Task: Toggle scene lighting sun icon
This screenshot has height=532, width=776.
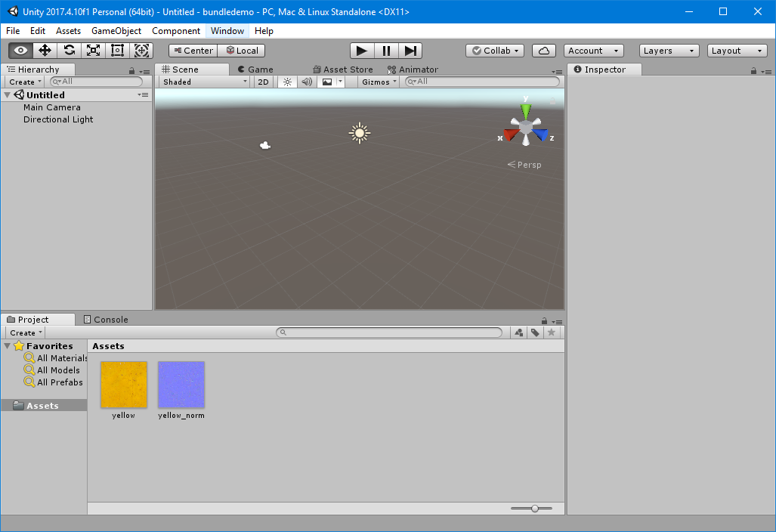Action: click(287, 82)
